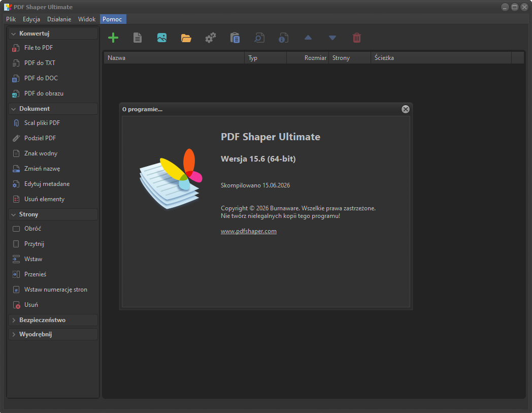
Task: Open the Pomoc menu
Action: (112, 19)
